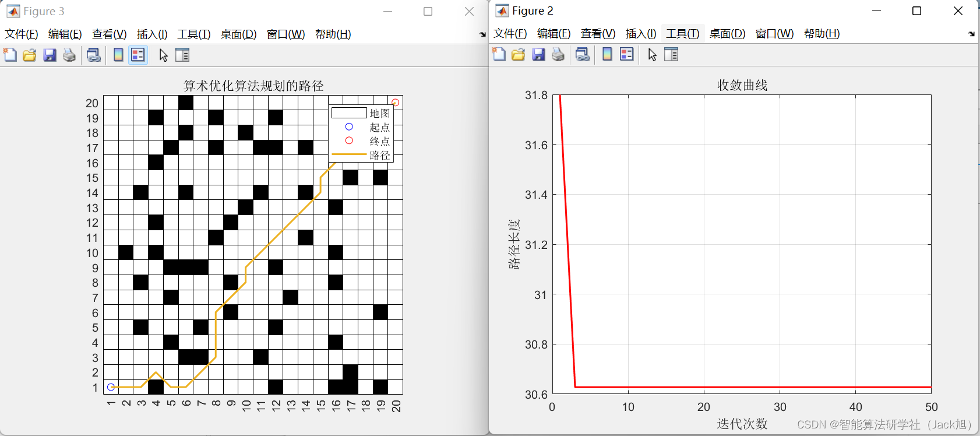Click y-axis tick label 31.8
980x436 pixels.
tap(536, 95)
